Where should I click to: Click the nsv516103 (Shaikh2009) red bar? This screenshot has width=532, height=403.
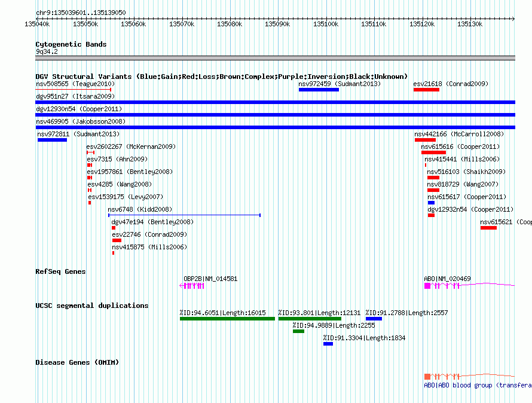433,178
